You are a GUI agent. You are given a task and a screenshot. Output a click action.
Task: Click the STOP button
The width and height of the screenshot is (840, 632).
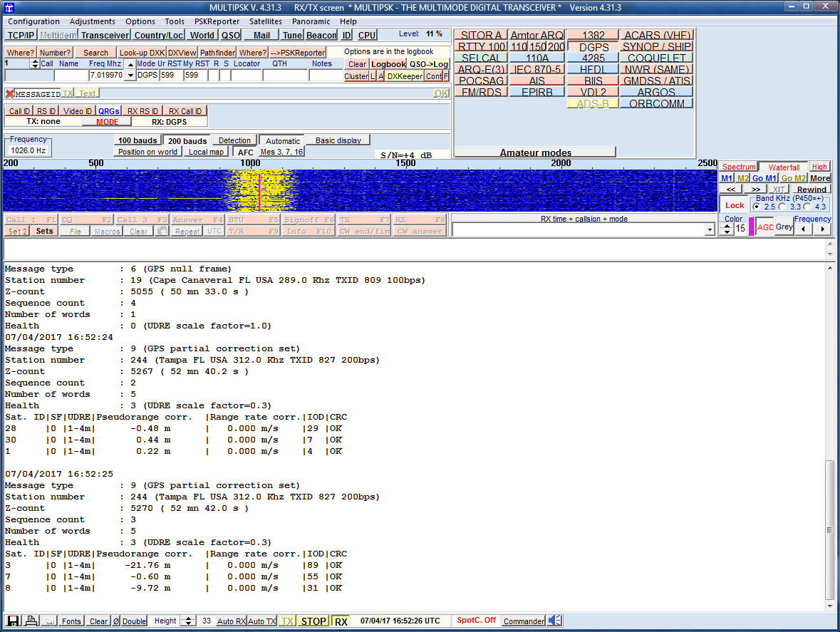pos(313,621)
